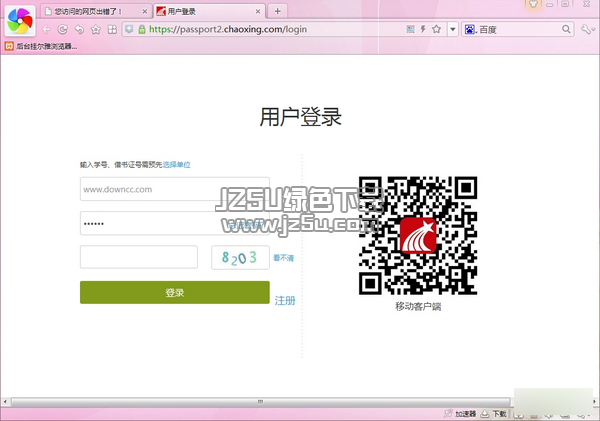
Task: Click the green 登录 button
Action: [x=174, y=292]
